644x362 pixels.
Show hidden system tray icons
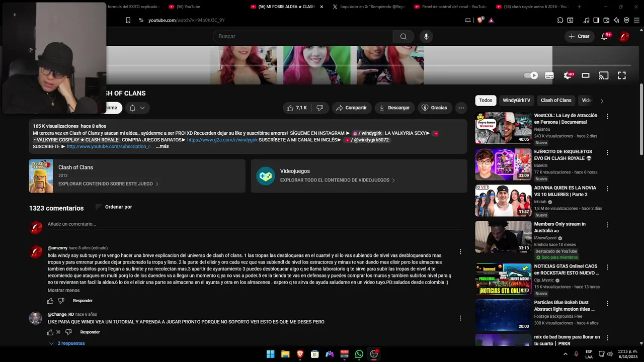(565, 354)
